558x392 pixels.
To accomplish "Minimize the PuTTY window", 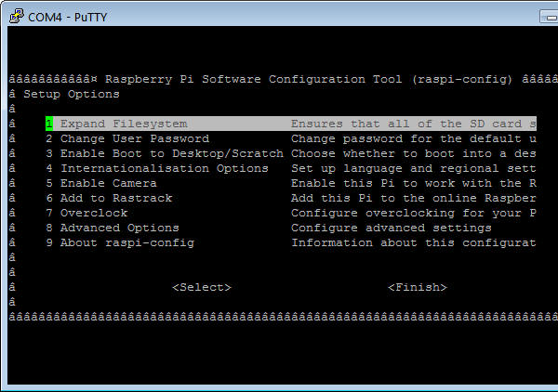I will tap(550, 17).
